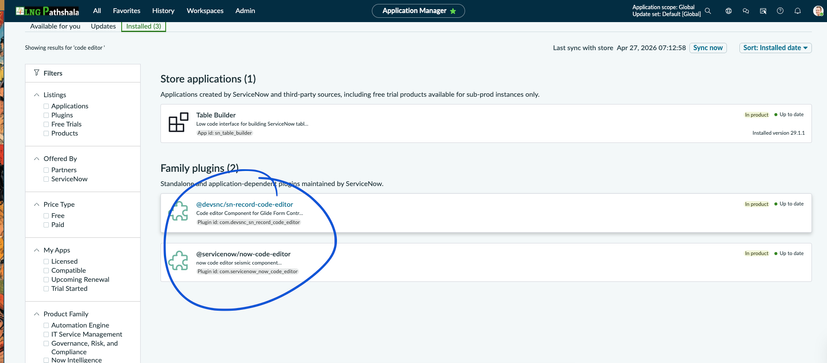Check Governance, Risk, and Compliance filter
This screenshot has height=363, width=827.
tap(46, 343)
